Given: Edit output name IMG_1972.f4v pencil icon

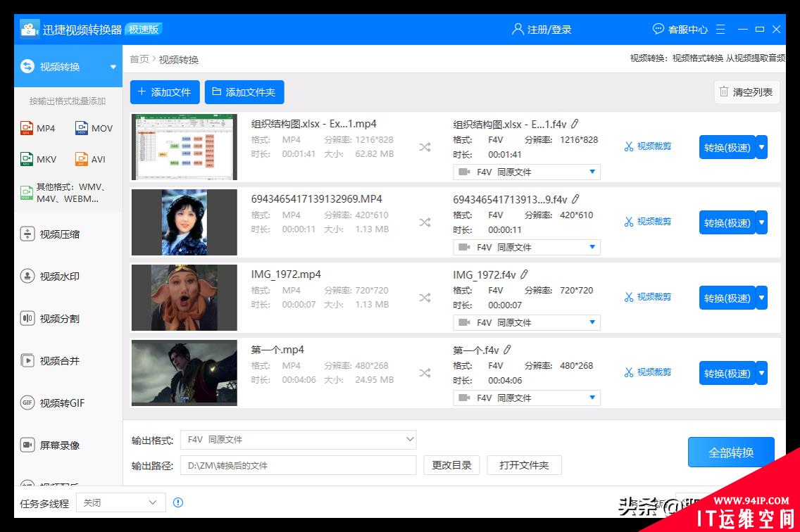Looking at the screenshot, I should coord(524,274).
